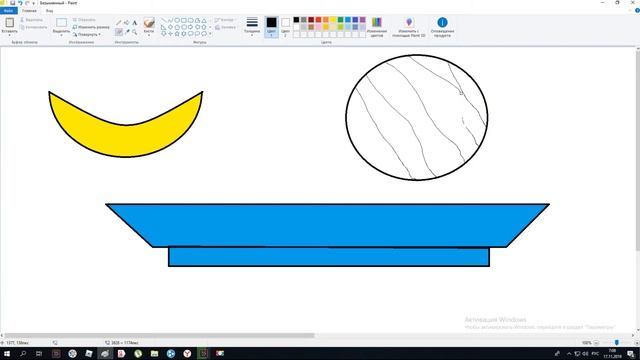Screen dimensions: 640x360
Task: Click the Paste clipboard icon
Action: click(9, 22)
